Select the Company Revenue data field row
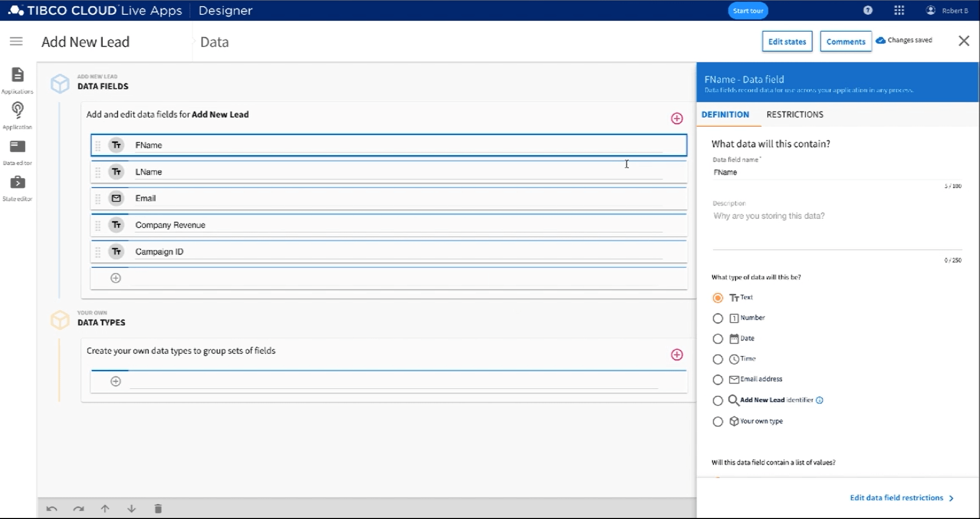 [389, 225]
